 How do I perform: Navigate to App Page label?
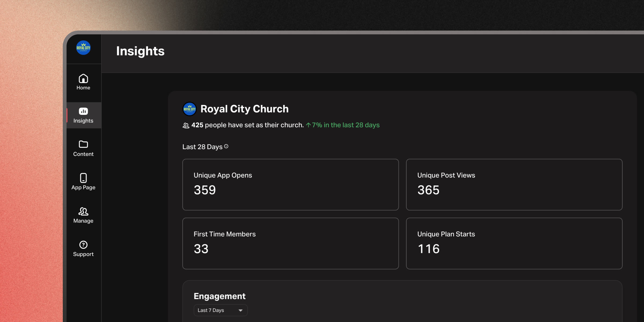[83, 188]
